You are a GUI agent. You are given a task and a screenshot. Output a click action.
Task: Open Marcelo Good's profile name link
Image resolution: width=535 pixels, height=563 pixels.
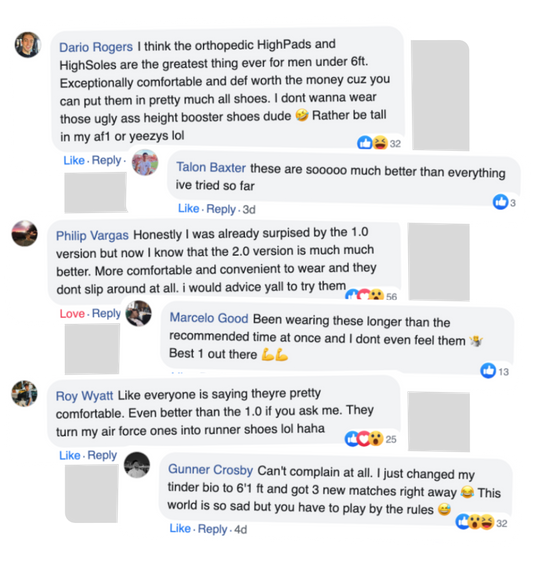[x=209, y=318]
